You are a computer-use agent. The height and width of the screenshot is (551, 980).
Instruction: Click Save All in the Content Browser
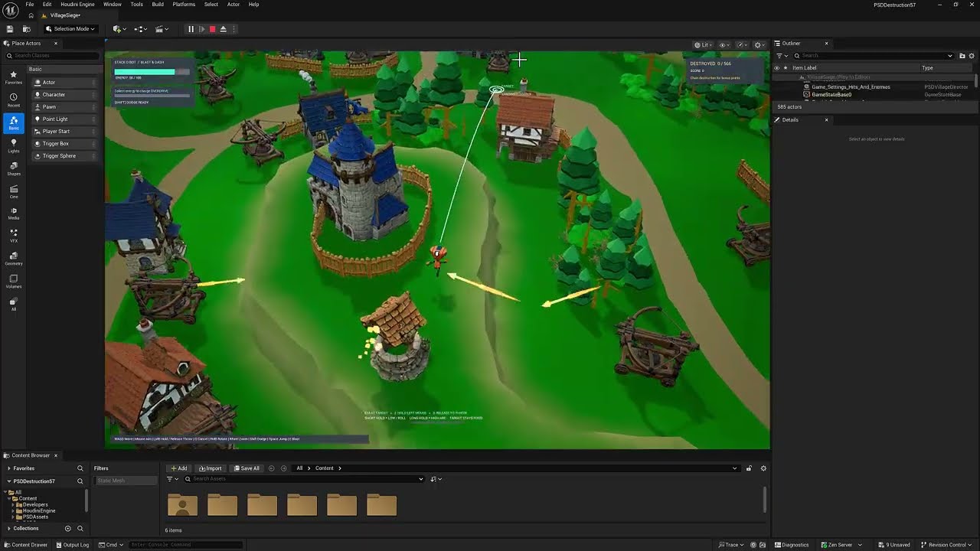coord(247,468)
